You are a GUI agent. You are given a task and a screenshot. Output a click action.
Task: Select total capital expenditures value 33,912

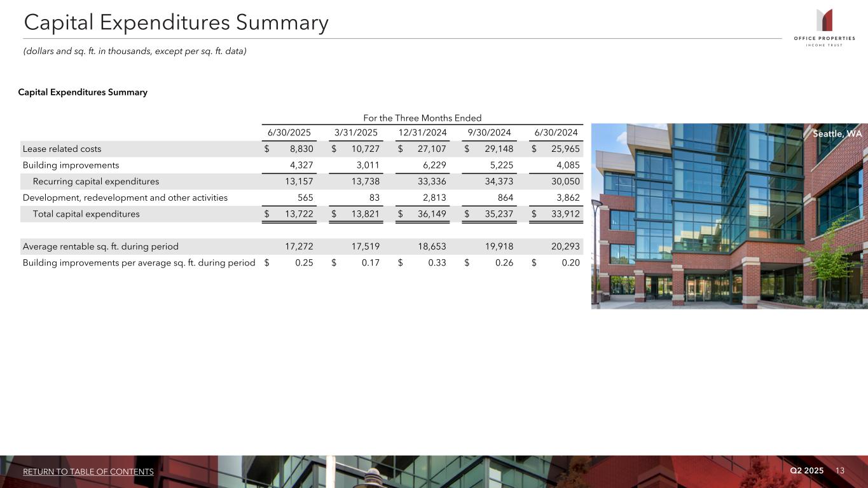pyautogui.click(x=565, y=214)
